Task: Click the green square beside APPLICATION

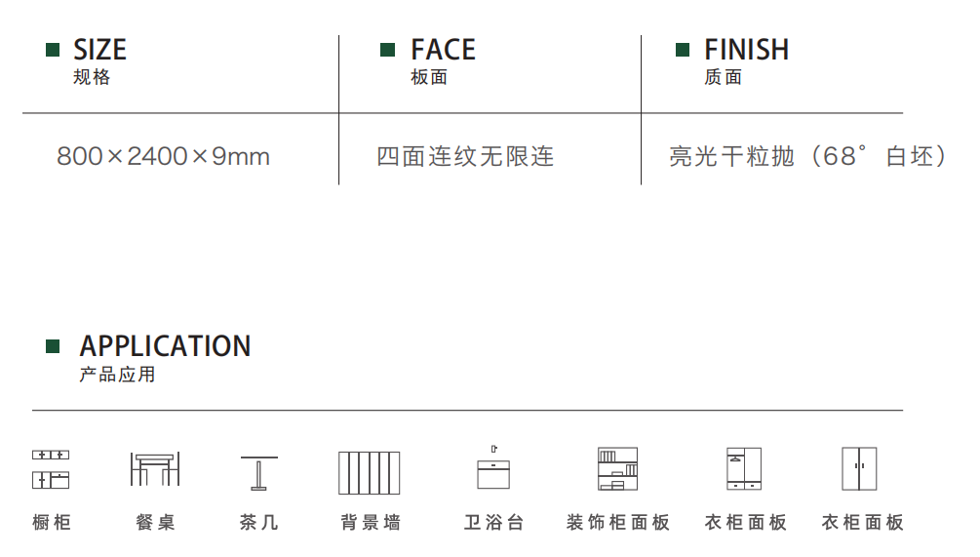Action: [x=53, y=346]
